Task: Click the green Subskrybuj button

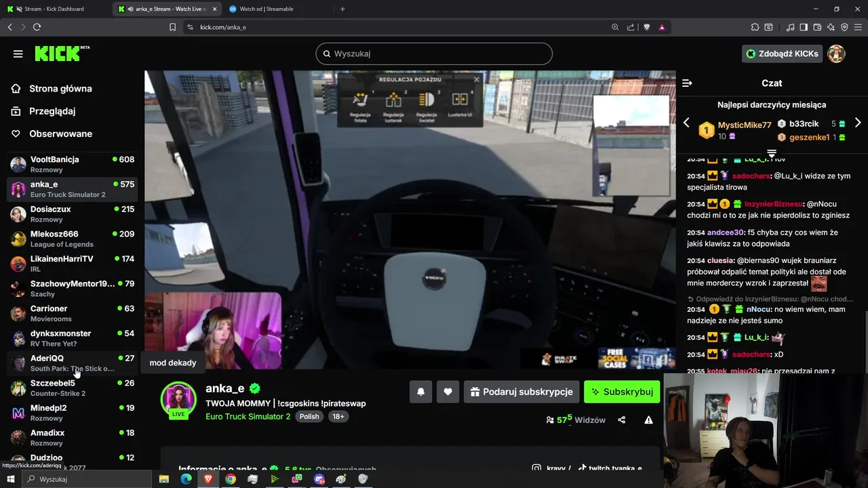Action: pyautogui.click(x=622, y=392)
